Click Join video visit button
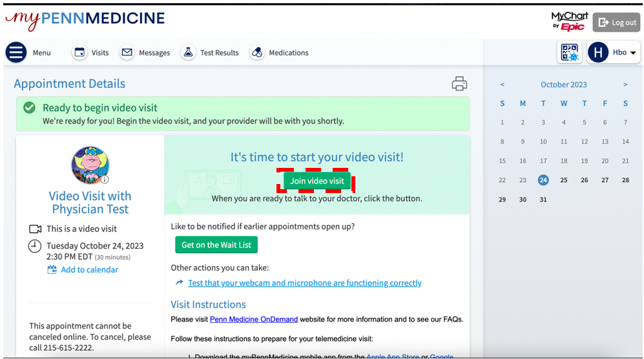644x359 pixels. (x=317, y=181)
